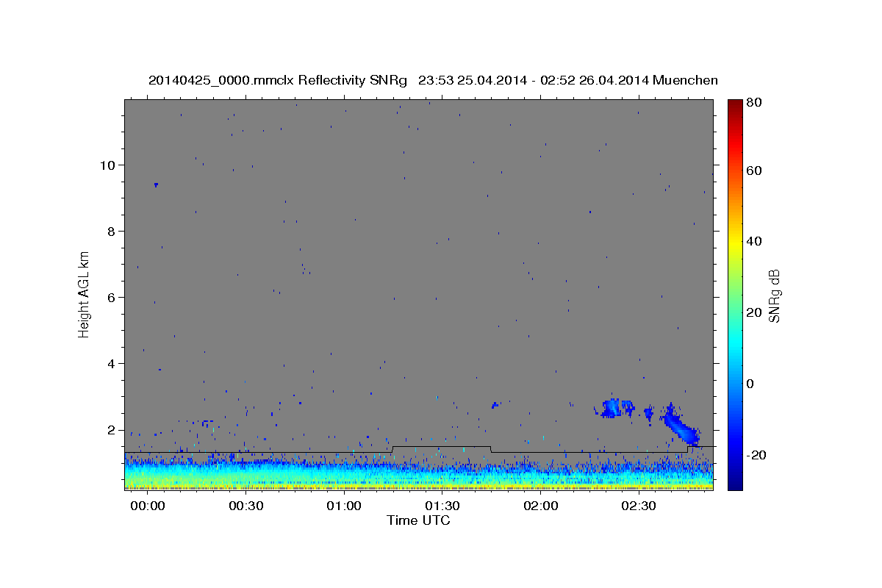
Task: Click the 01:00 time tick label
Action: (344, 506)
